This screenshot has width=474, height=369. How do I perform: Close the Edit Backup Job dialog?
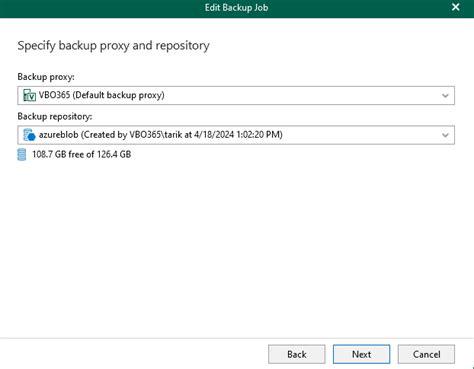[x=455, y=7]
